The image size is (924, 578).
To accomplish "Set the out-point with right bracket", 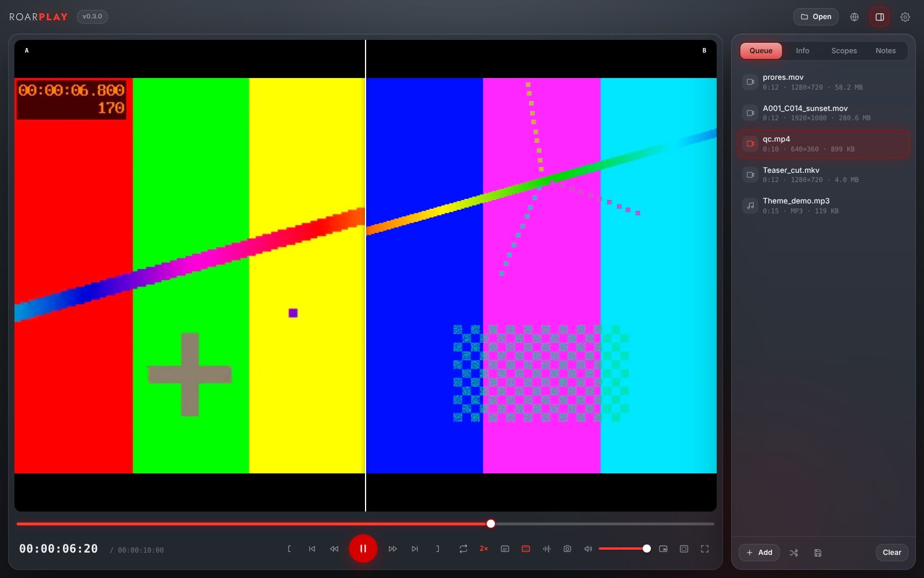I will [x=437, y=549].
